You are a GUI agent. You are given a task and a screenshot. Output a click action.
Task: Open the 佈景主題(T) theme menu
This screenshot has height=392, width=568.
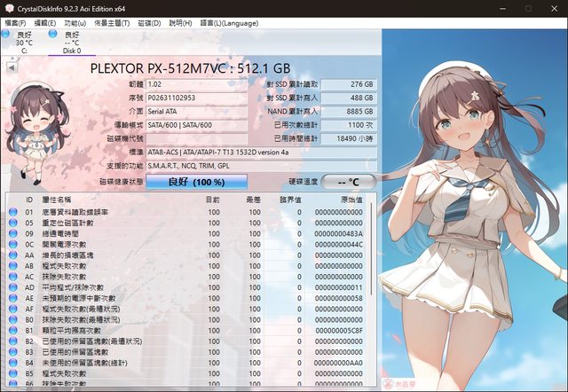click(112, 23)
